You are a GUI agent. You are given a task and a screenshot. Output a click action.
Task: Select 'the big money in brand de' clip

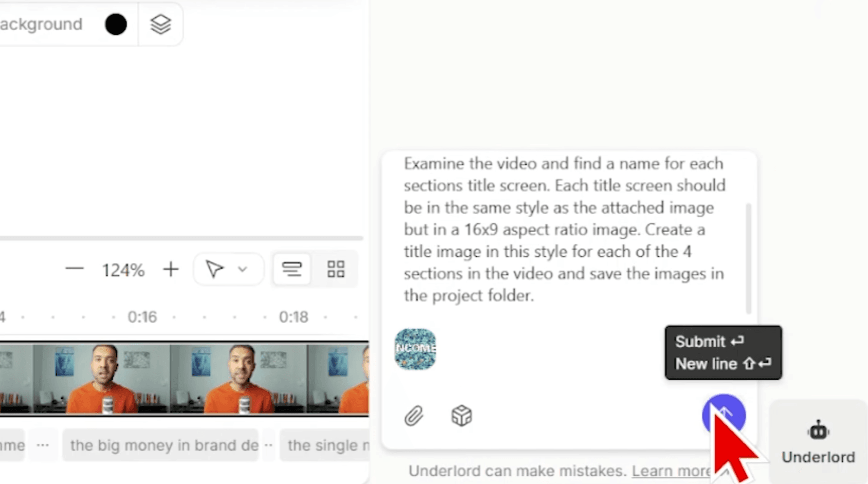point(161,445)
